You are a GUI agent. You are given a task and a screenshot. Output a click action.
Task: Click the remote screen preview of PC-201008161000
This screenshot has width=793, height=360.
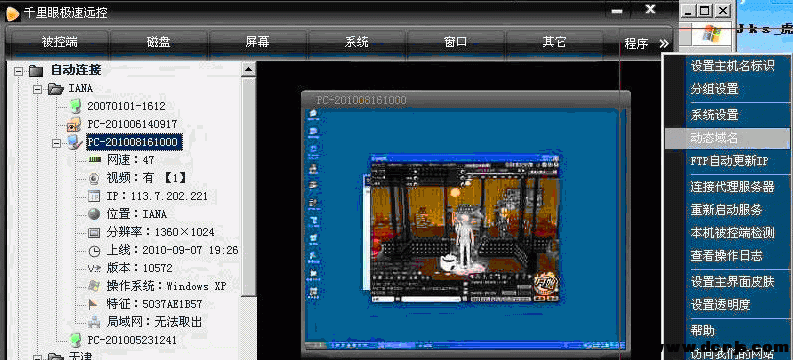466,223
